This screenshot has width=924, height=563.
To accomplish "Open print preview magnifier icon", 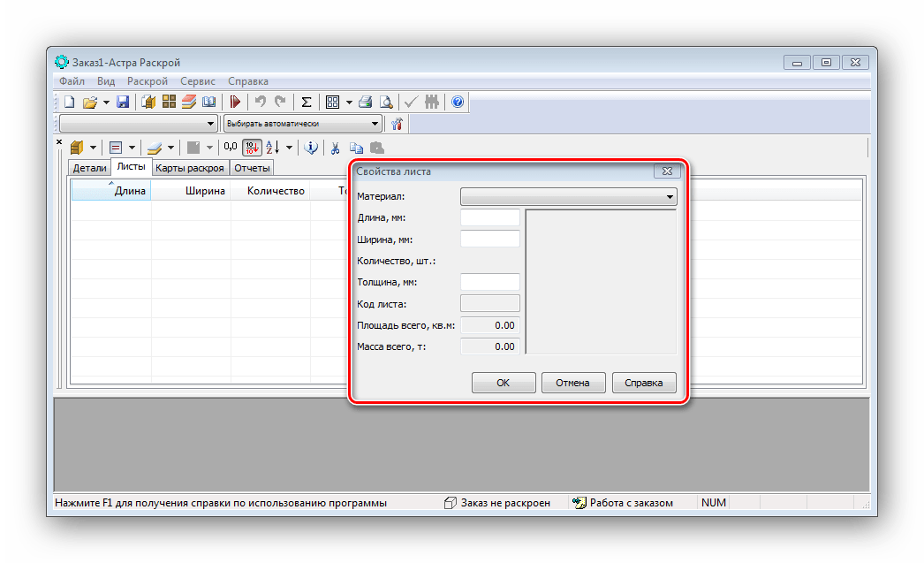I will point(386,102).
